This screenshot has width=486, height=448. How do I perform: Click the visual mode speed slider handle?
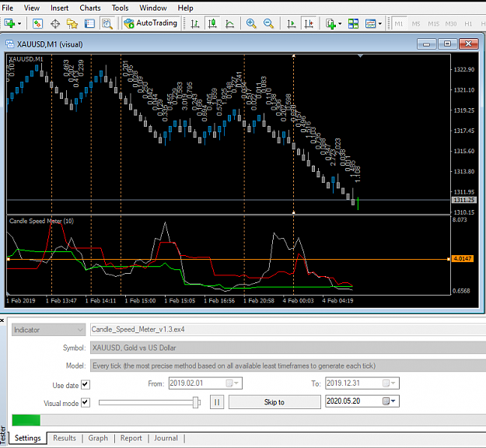pyautogui.click(x=196, y=402)
